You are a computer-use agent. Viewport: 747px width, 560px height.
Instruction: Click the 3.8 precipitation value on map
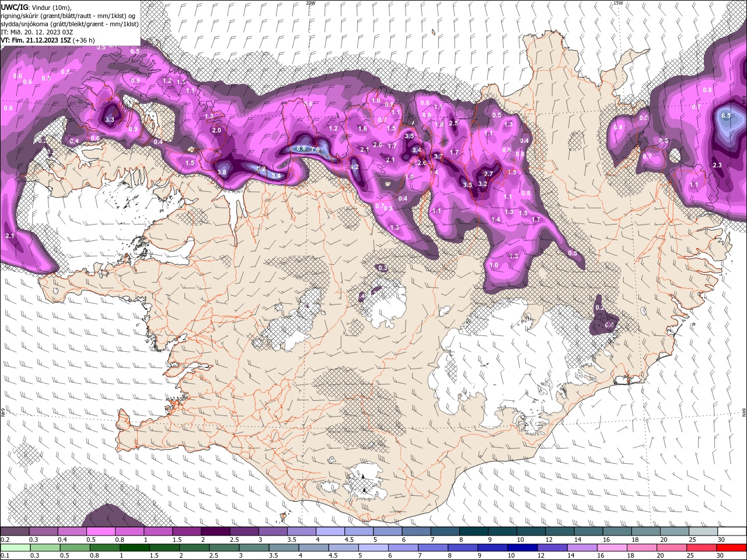222,172
